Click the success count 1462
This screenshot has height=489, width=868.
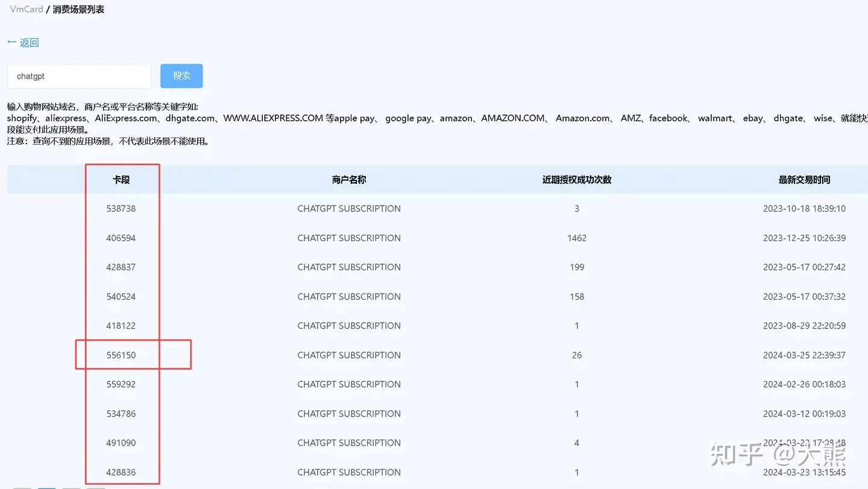577,238
